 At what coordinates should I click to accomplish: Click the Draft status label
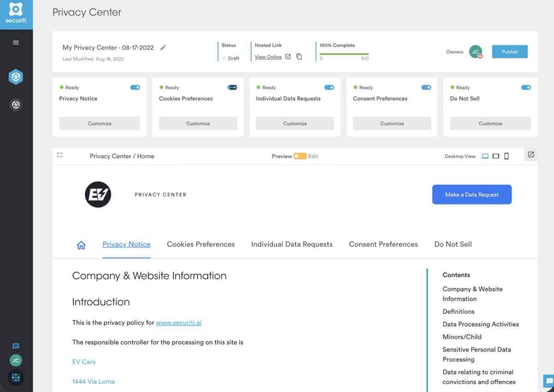point(234,58)
